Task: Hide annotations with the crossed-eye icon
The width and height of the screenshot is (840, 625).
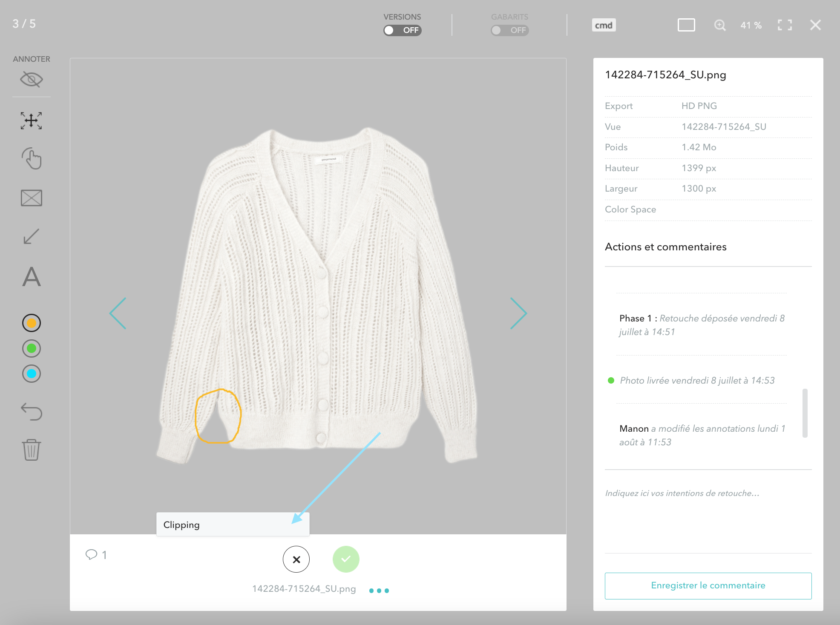Action: pyautogui.click(x=32, y=79)
